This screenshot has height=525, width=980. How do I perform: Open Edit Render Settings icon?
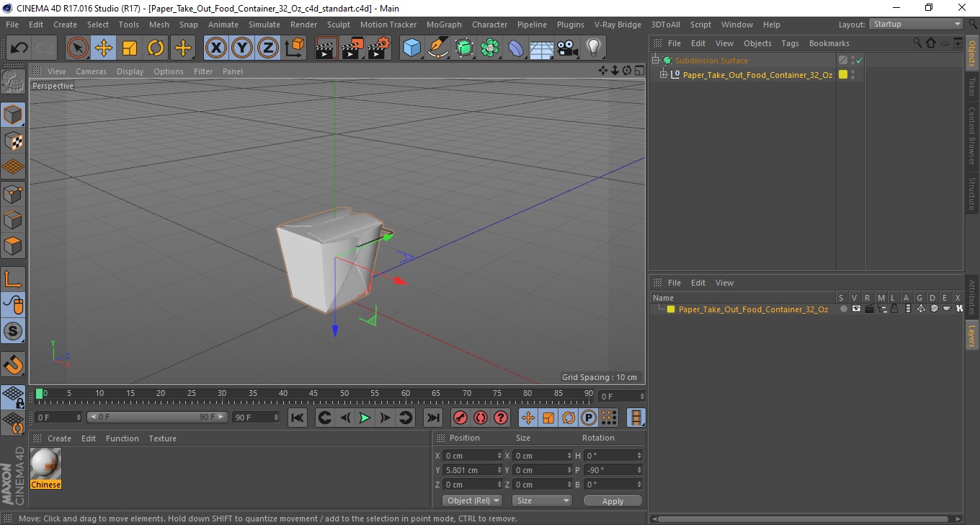tap(379, 48)
